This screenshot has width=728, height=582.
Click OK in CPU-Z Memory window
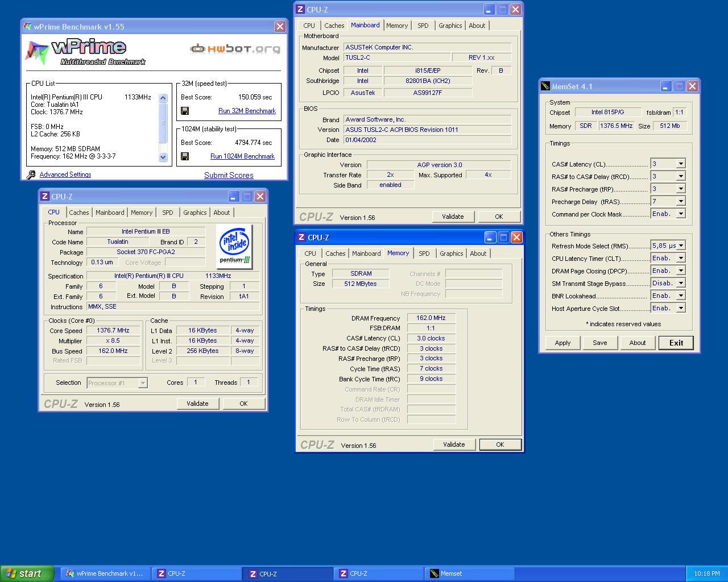click(500, 444)
